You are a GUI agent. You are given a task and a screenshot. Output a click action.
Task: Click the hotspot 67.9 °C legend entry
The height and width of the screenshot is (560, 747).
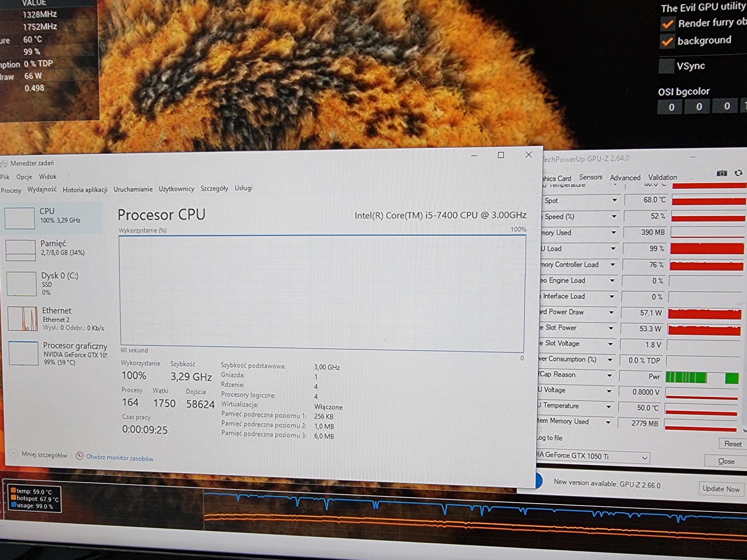[x=35, y=499]
